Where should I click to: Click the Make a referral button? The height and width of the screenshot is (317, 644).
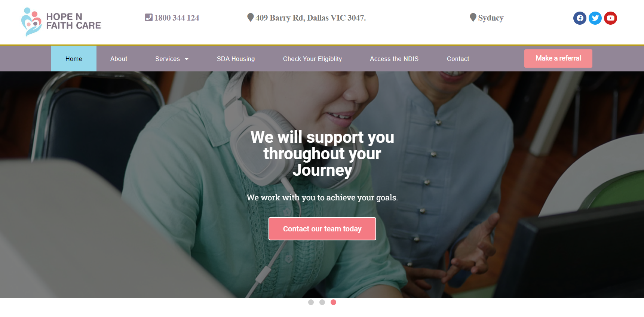coord(558,58)
